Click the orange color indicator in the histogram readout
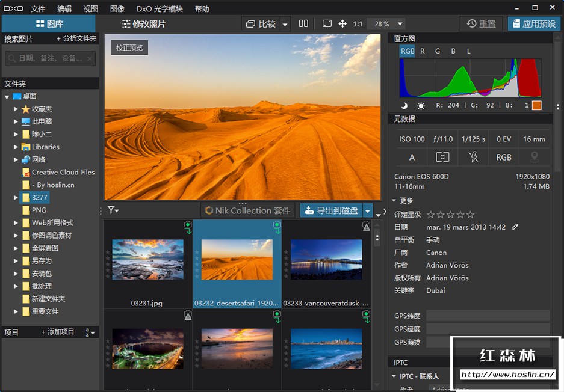The image size is (564, 392). 536,106
